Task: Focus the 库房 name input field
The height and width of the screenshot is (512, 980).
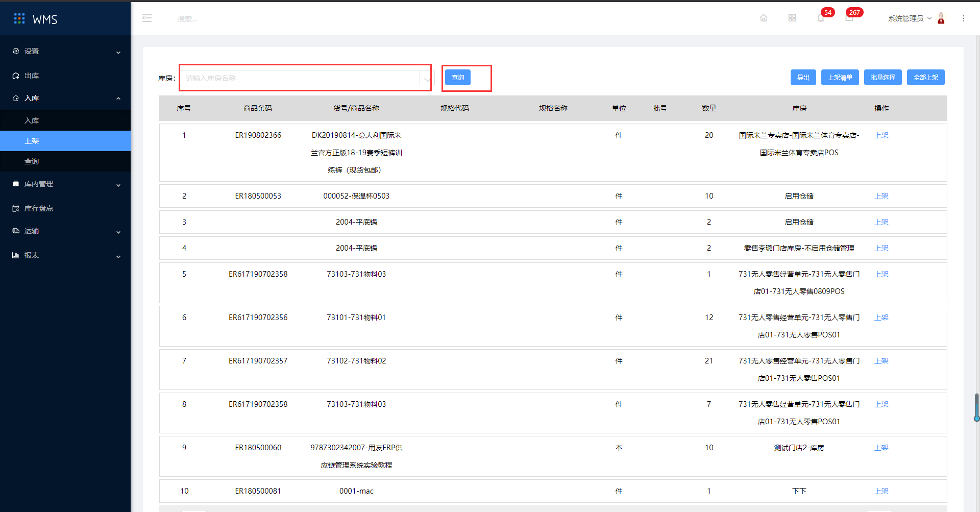Action: (x=301, y=78)
